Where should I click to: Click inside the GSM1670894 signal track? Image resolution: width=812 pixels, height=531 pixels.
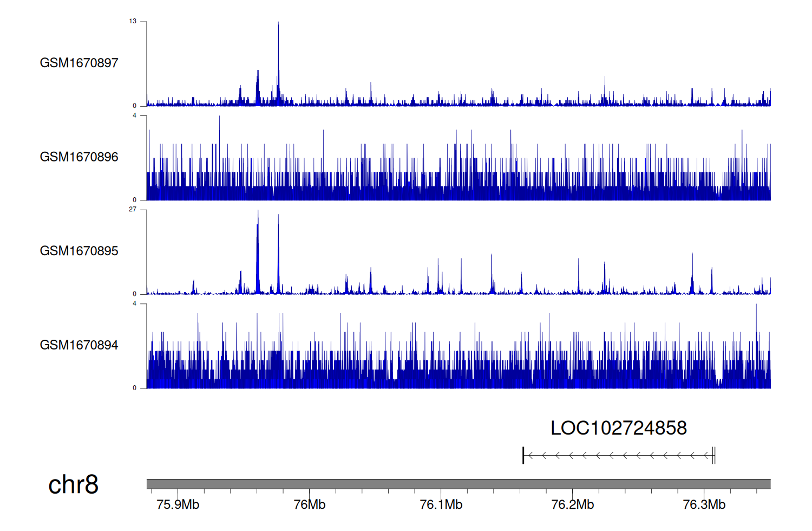tap(458, 374)
